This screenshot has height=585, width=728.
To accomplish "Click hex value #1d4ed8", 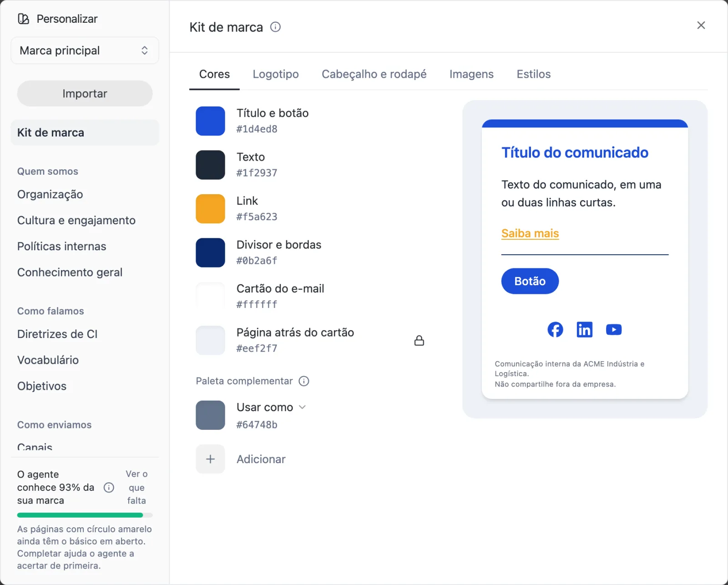I will click(x=257, y=129).
